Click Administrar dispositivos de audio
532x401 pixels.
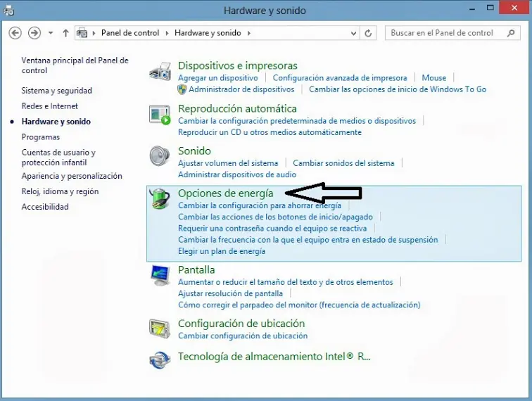[x=237, y=174]
